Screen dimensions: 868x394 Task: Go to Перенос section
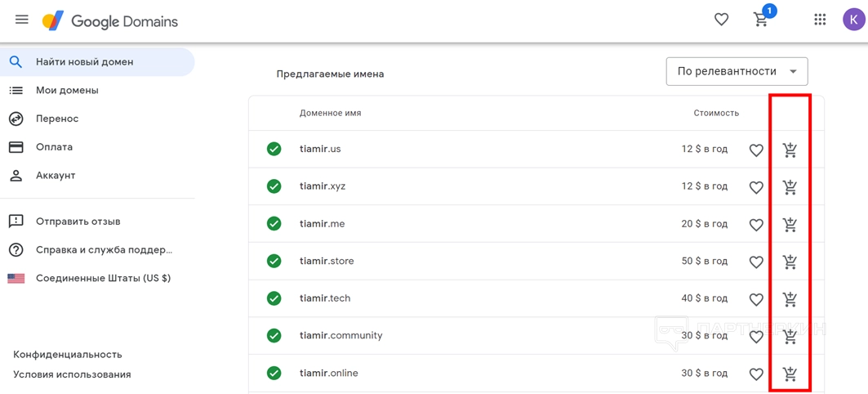click(57, 119)
